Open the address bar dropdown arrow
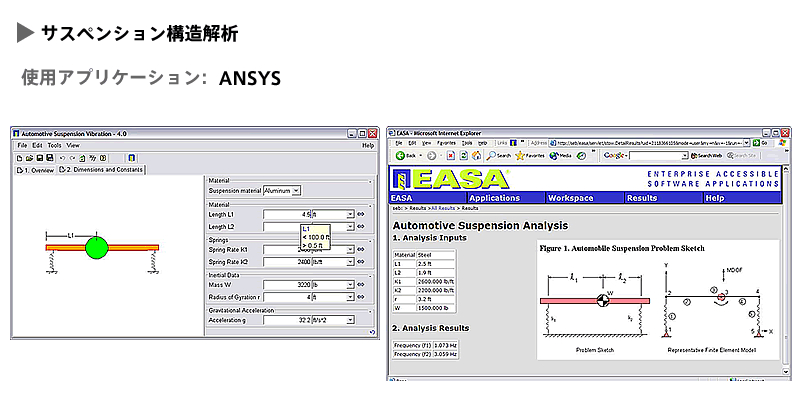 coord(746,143)
